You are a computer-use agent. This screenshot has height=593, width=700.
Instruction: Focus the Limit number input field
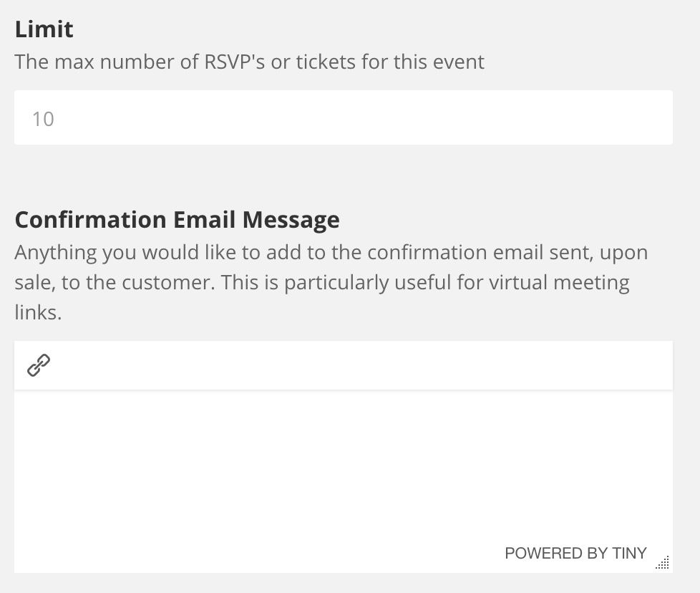[344, 117]
